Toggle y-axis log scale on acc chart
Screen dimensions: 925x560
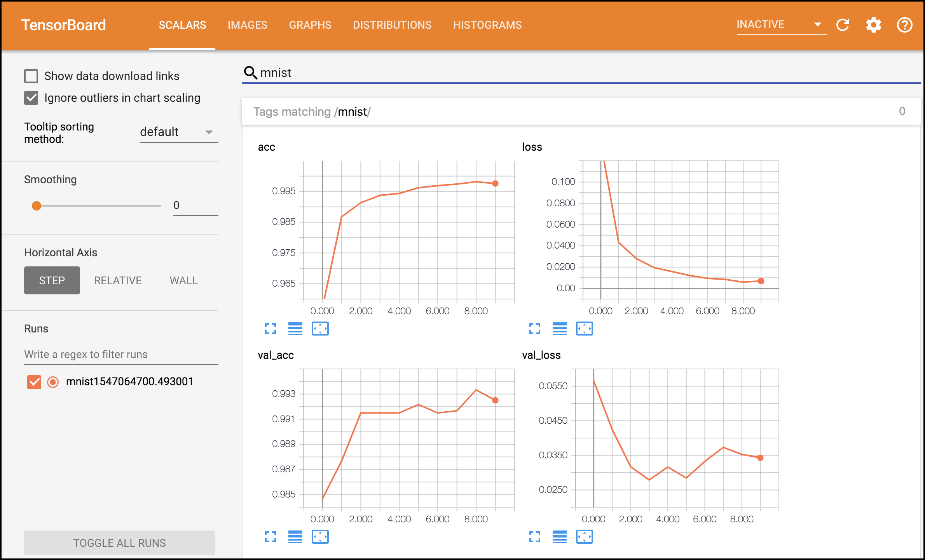pos(295,329)
